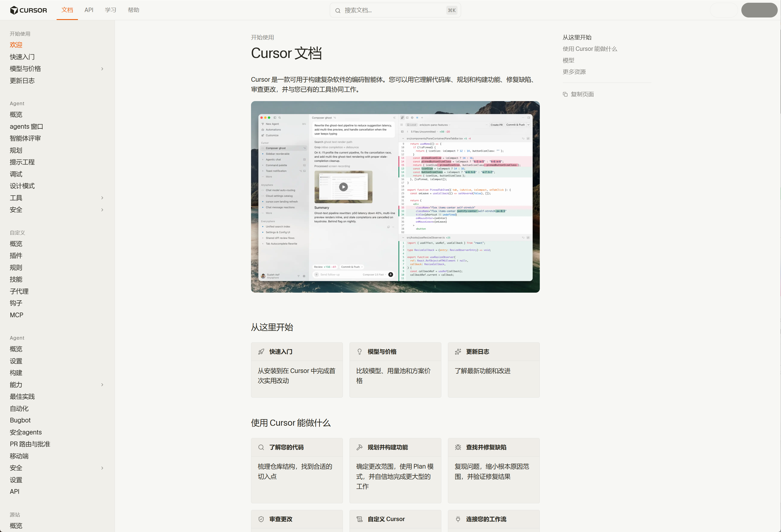Viewport: 781px width, 532px height.
Task: Open the 子代理 sidebar page
Action: pos(19,292)
